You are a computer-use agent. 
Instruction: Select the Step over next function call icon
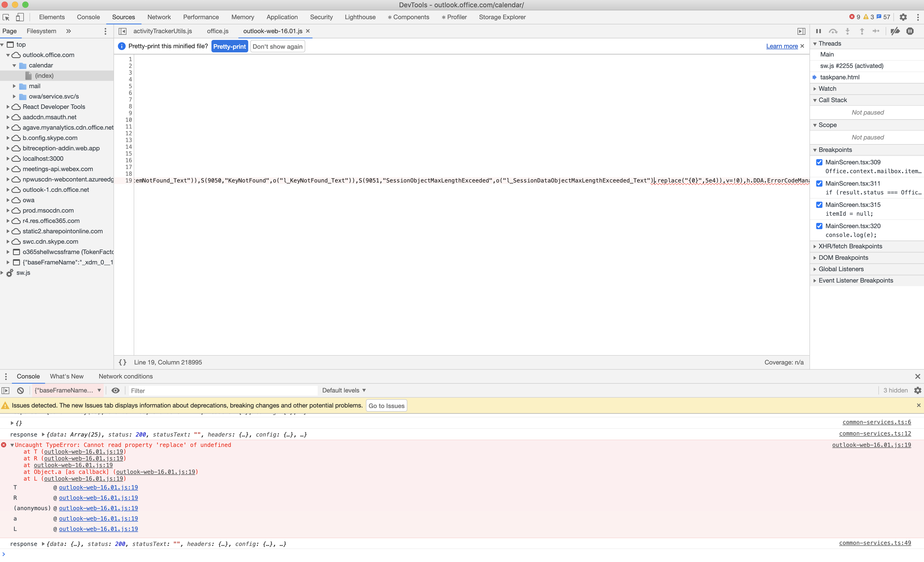click(833, 31)
